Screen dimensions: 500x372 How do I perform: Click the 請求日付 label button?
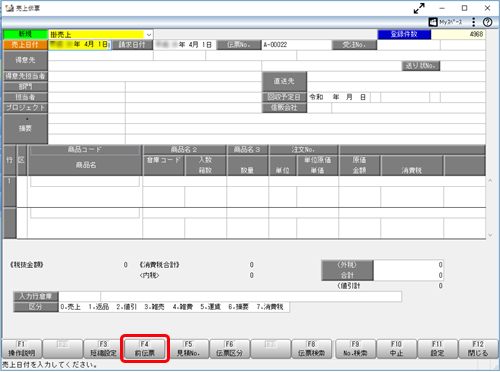tap(132, 45)
